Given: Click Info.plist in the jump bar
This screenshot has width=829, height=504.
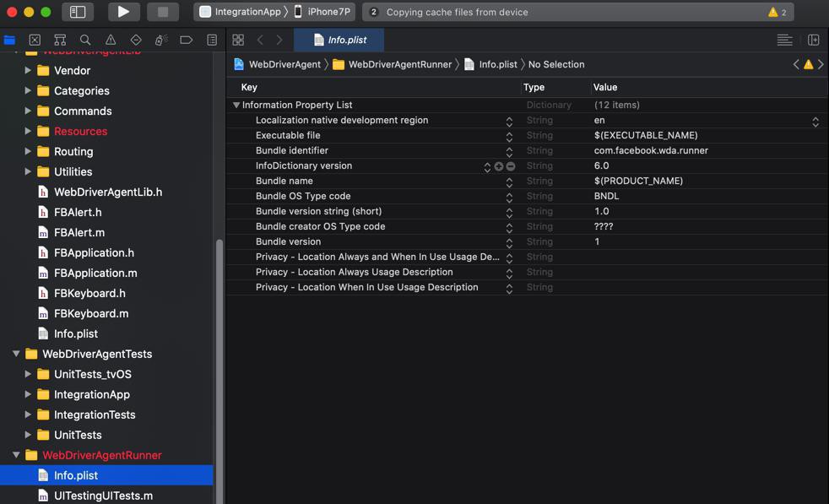Looking at the screenshot, I should coord(490,64).
